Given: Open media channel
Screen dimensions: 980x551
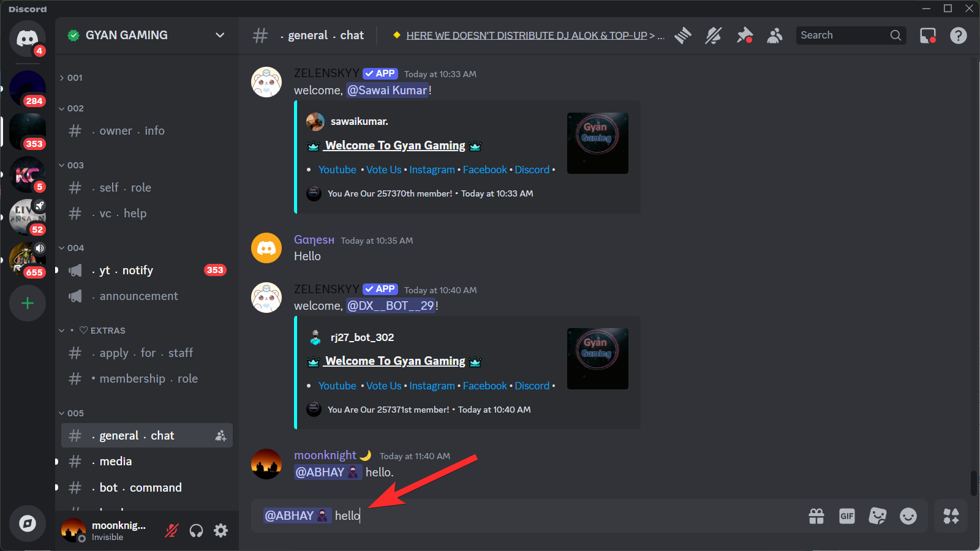Looking at the screenshot, I should 147,462.
